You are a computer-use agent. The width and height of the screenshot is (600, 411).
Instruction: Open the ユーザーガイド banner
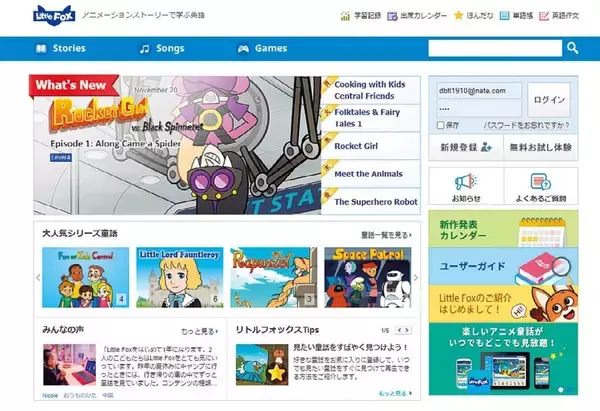click(503, 266)
